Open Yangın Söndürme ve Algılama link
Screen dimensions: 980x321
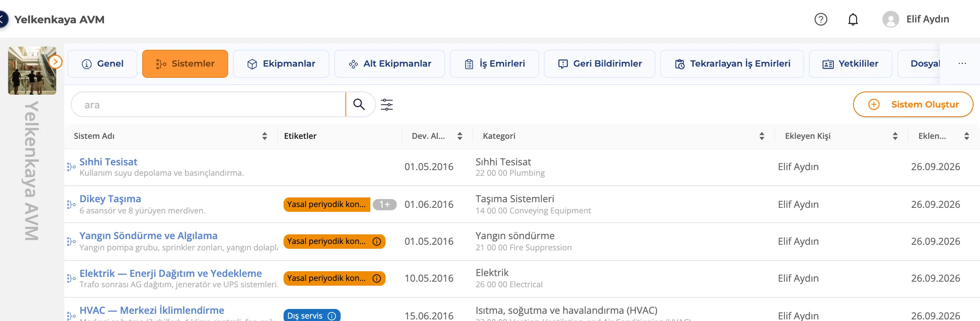click(x=149, y=236)
